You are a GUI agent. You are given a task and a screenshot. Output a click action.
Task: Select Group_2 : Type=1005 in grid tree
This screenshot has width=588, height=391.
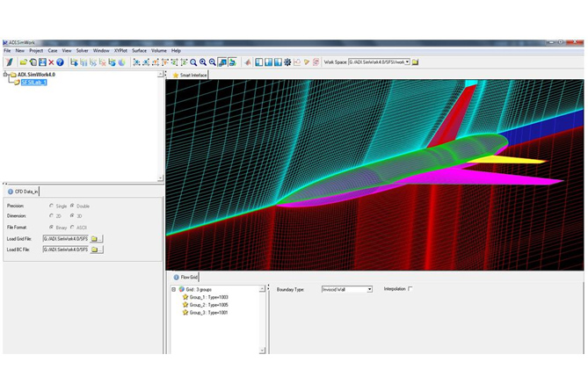pos(208,305)
